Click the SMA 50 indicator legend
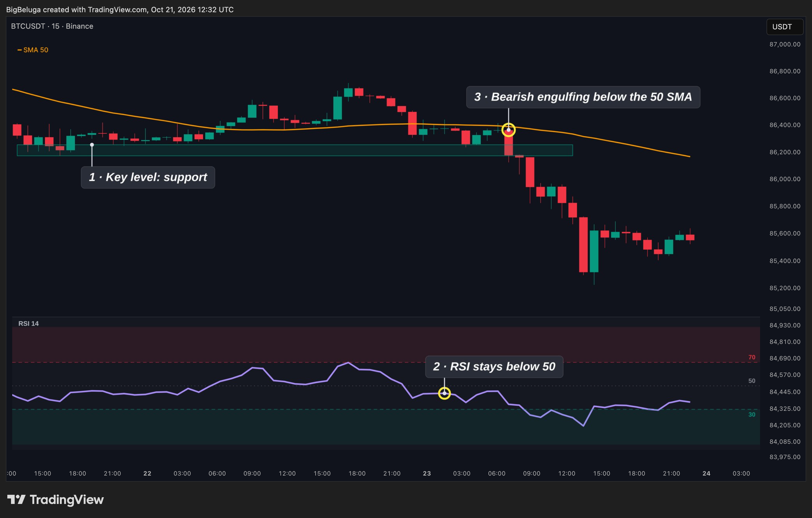This screenshot has width=812, height=518. [33, 50]
